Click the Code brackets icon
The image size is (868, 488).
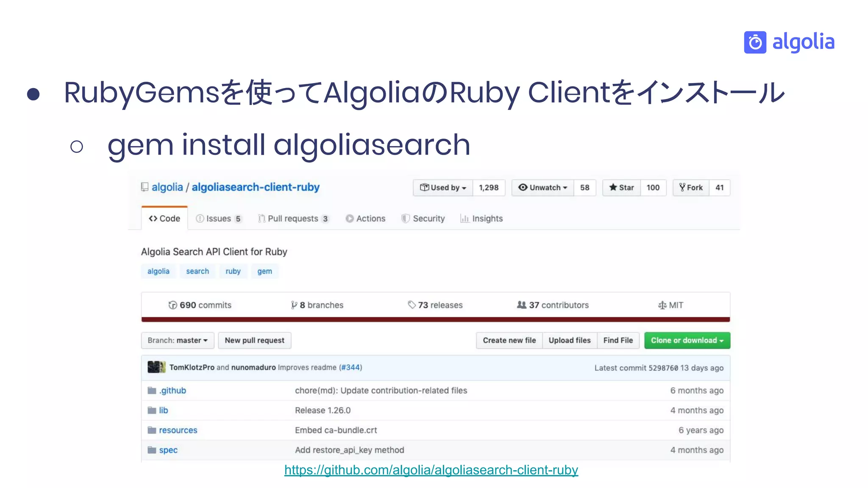(153, 219)
